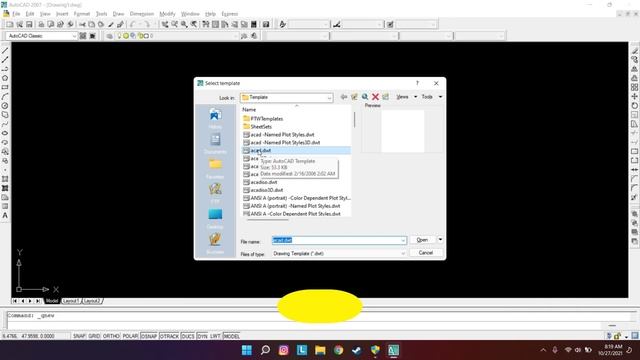The height and width of the screenshot is (360, 640).
Task: Click Search the Web icon in dialog
Action: click(x=365, y=97)
